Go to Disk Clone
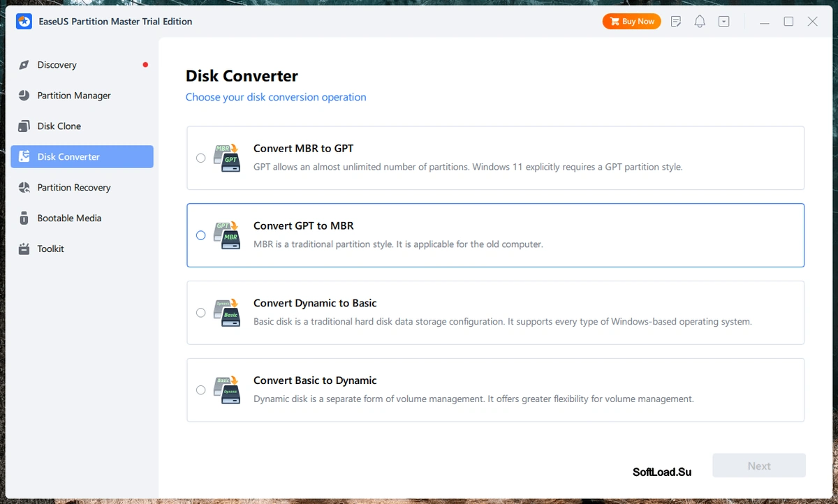 pos(82,126)
